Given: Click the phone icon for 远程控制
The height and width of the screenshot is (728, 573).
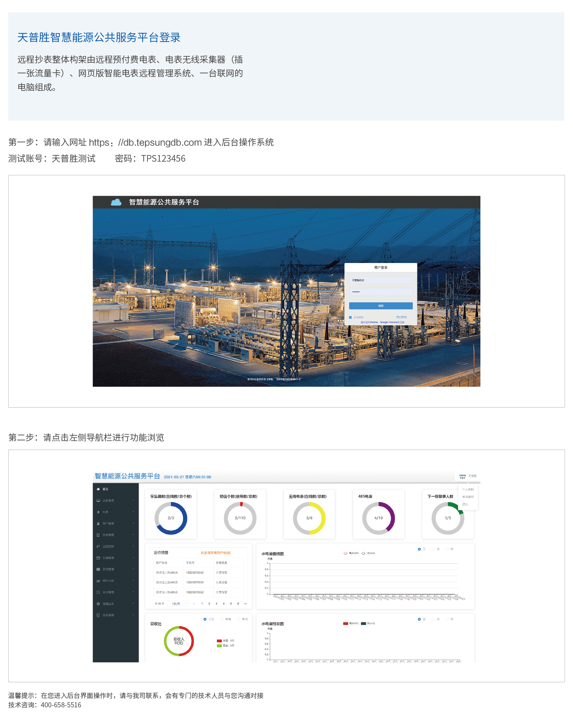Looking at the screenshot, I should click(x=98, y=546).
